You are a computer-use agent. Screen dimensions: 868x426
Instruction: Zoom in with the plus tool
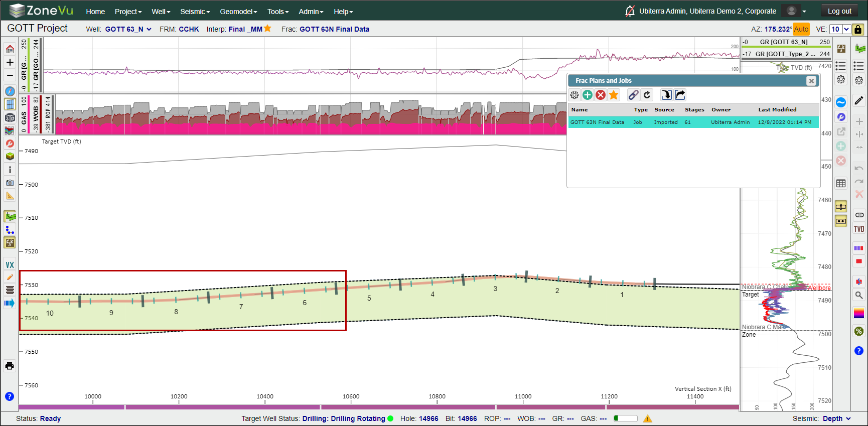(x=10, y=62)
